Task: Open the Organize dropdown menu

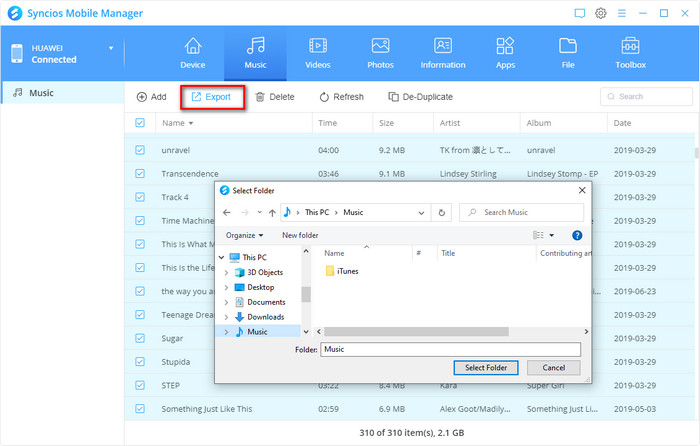Action: 244,235
